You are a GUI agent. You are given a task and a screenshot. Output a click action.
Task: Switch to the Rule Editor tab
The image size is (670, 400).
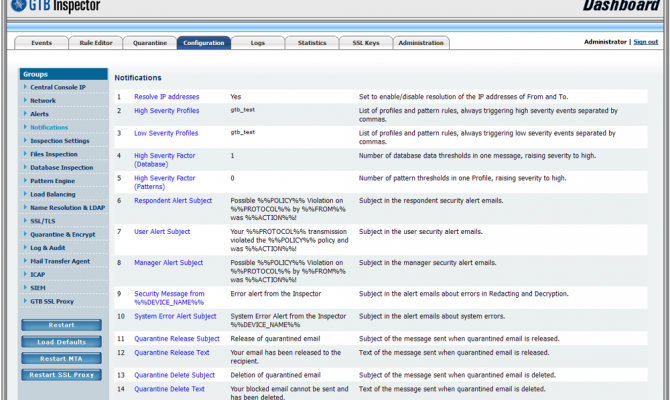click(x=96, y=43)
